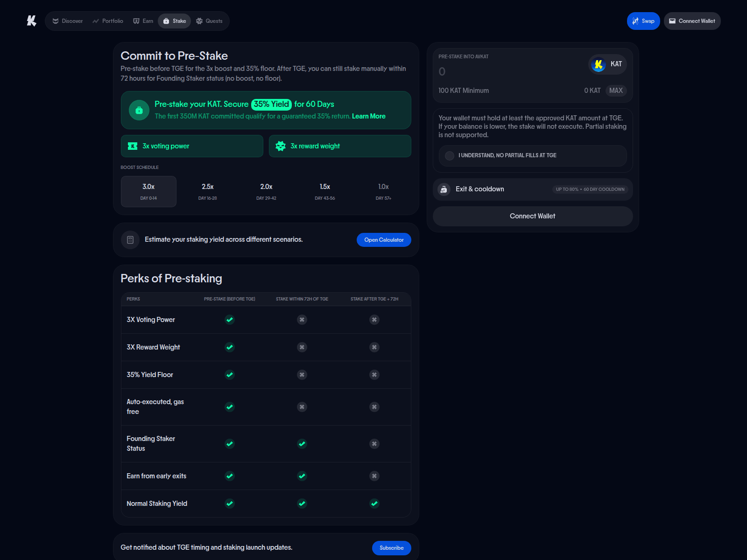This screenshot has width=747, height=560.
Task: Click the Normal Staking Yield row label
Action: (157, 504)
